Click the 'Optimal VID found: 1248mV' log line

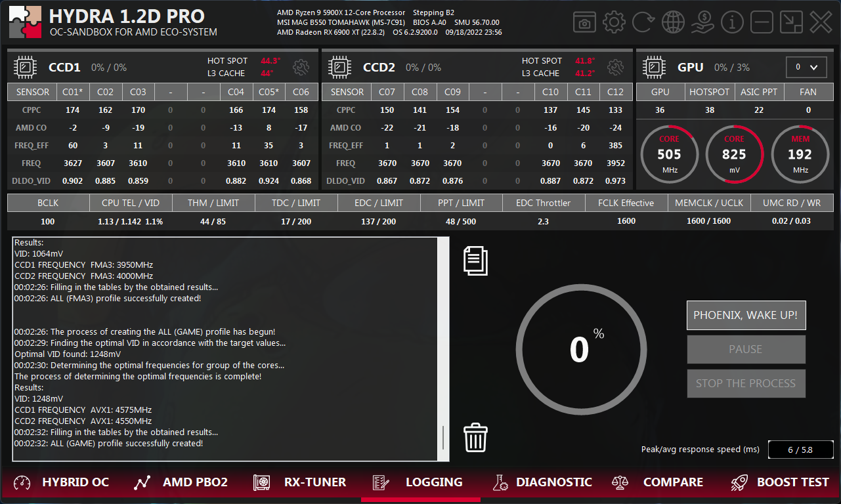68,354
